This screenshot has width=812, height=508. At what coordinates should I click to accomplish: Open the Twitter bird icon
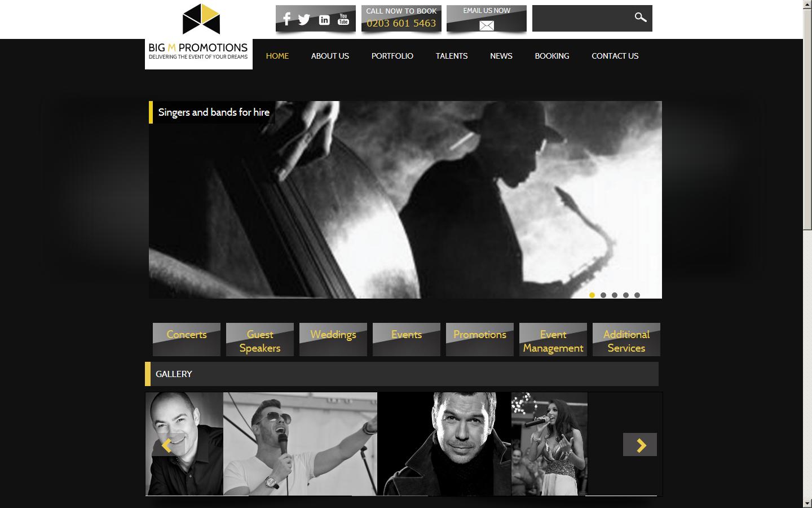(304, 20)
